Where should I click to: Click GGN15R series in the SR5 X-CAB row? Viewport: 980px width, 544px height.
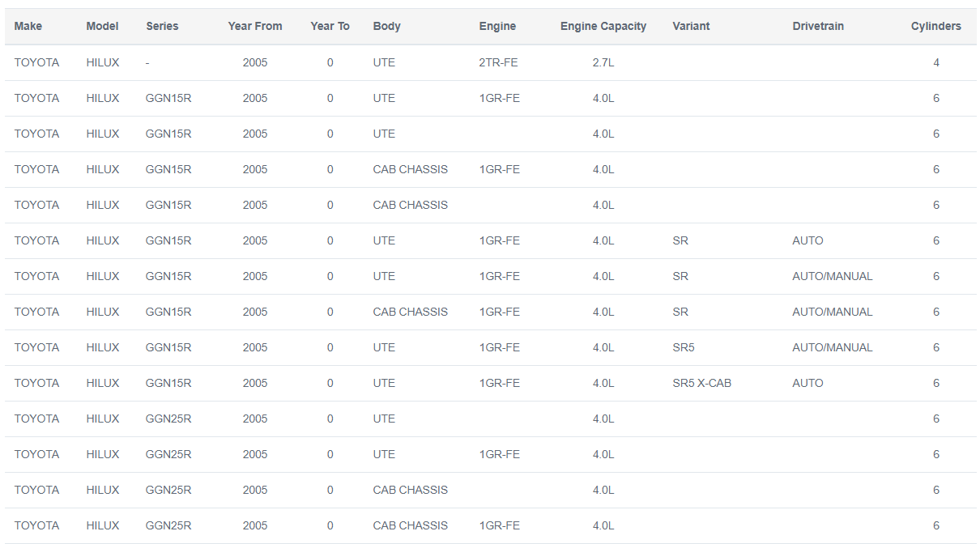click(168, 383)
